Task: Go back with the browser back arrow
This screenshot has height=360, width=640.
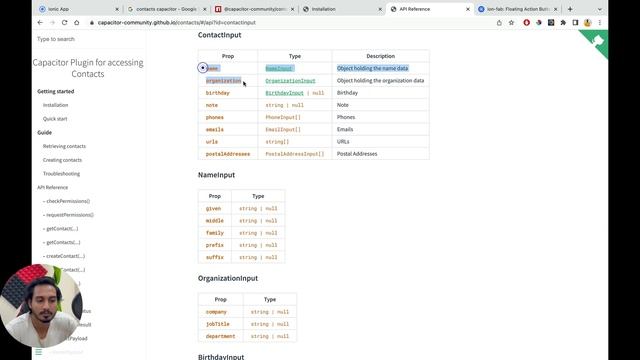Action: coord(40,22)
